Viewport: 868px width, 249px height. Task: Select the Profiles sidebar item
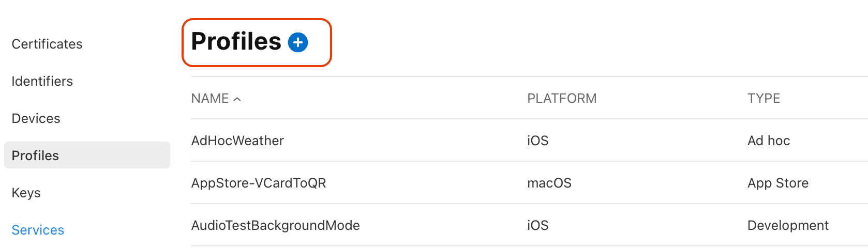36,155
